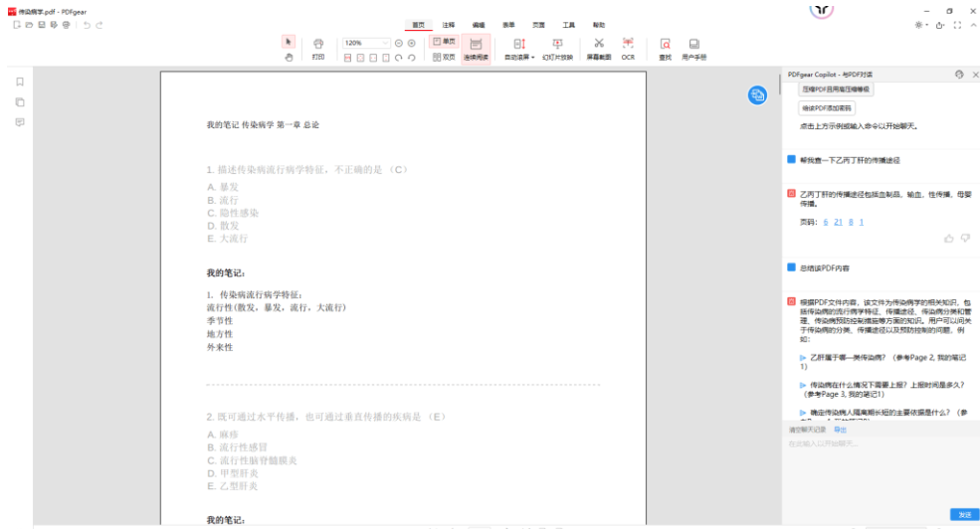Toggle 连续阅读 continuous reading mode

pyautogui.click(x=476, y=49)
